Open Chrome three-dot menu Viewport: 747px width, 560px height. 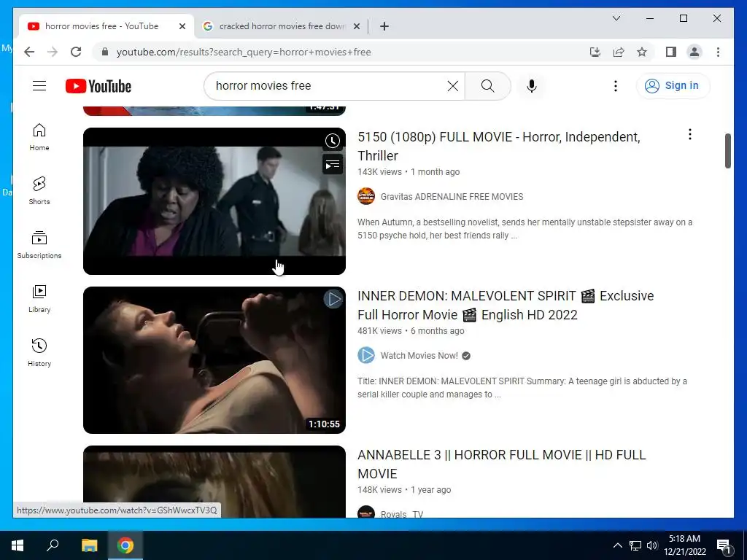click(x=718, y=52)
